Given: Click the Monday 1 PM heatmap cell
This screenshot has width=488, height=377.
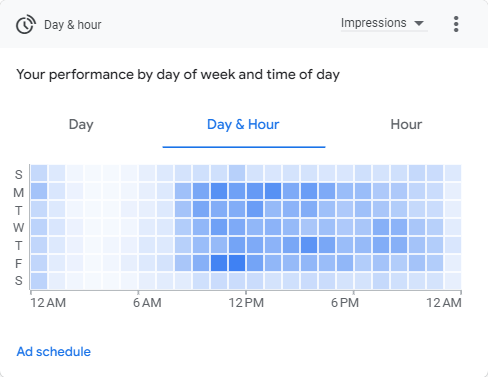Looking at the screenshot, I should click(273, 191).
